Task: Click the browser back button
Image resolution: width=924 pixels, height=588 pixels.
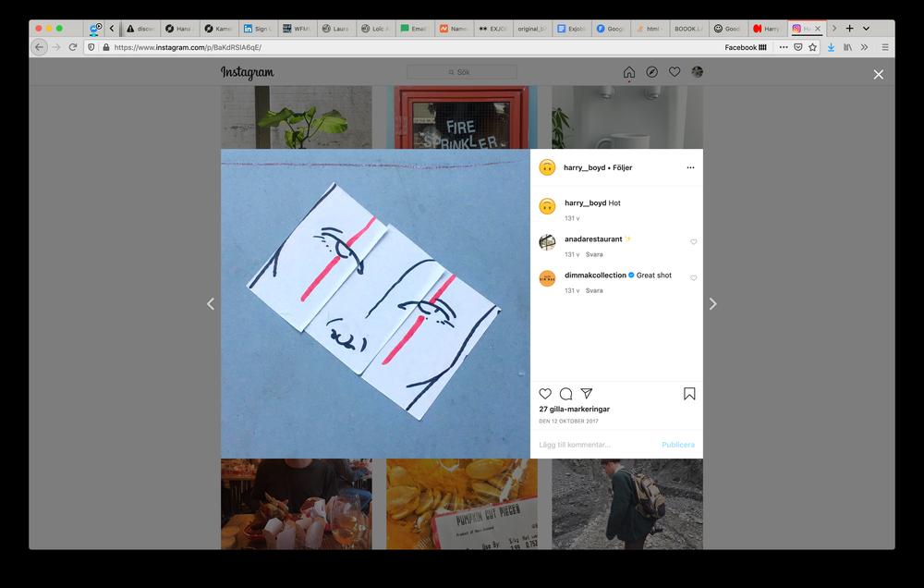Action: coord(39,47)
